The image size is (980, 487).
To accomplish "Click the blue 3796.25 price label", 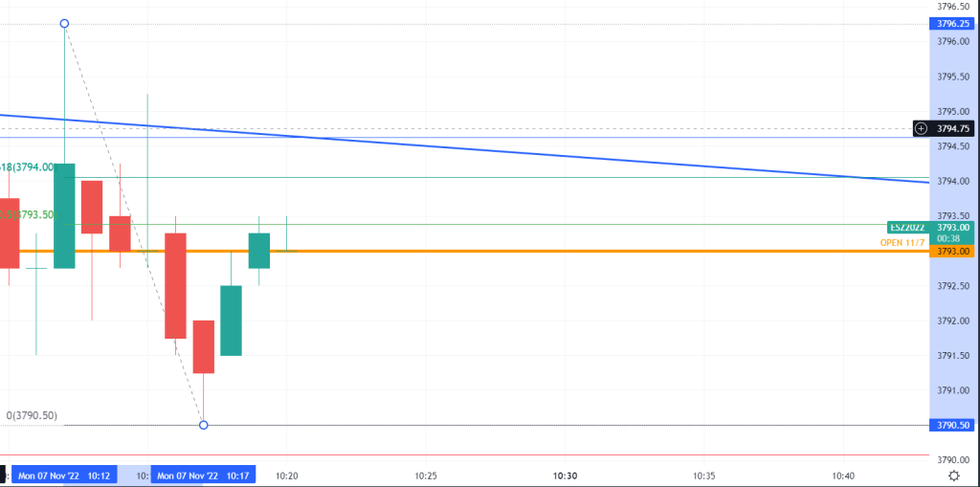I will (x=954, y=23).
